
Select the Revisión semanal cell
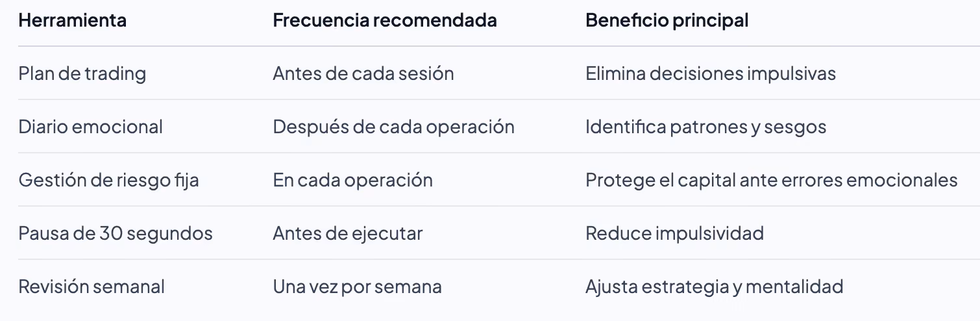click(x=92, y=287)
